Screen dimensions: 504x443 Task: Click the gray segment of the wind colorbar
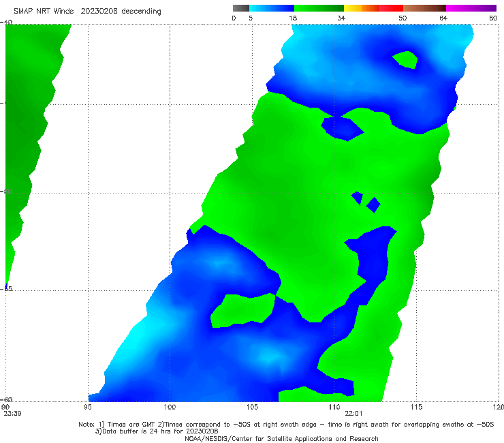click(x=241, y=8)
